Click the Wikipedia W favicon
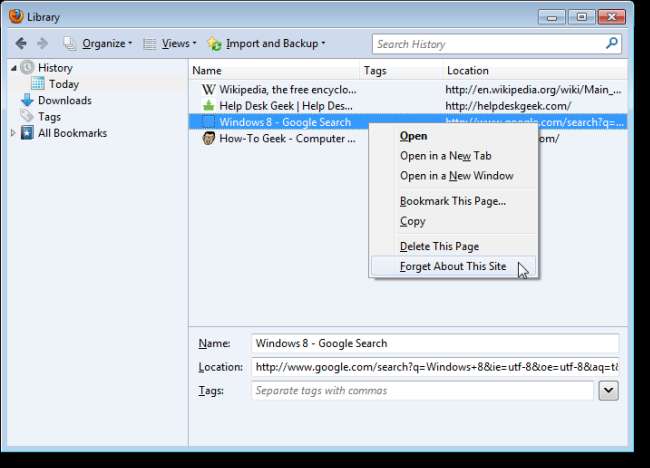Screen dimensions: 650x468 coord(209,89)
